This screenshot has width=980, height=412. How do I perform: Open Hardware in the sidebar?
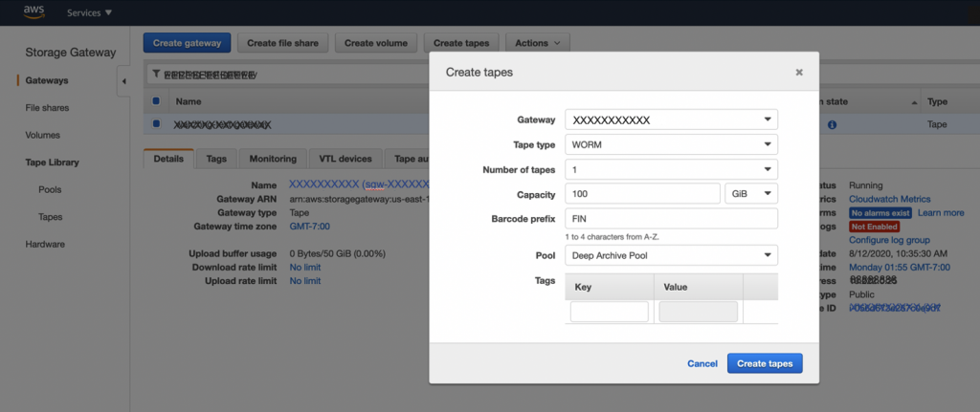[45, 244]
